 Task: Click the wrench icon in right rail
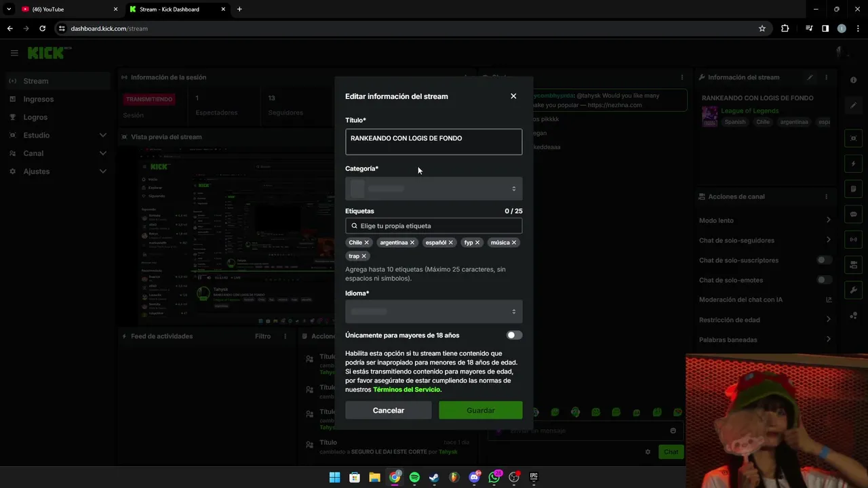(854, 290)
